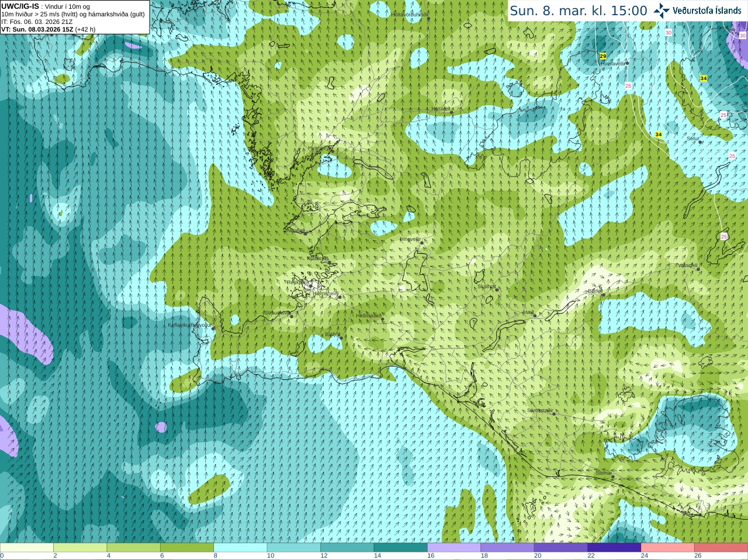Viewport: 748px width, 560px height.
Task: Click the Hellisskarð station label
Action: tap(369, 316)
